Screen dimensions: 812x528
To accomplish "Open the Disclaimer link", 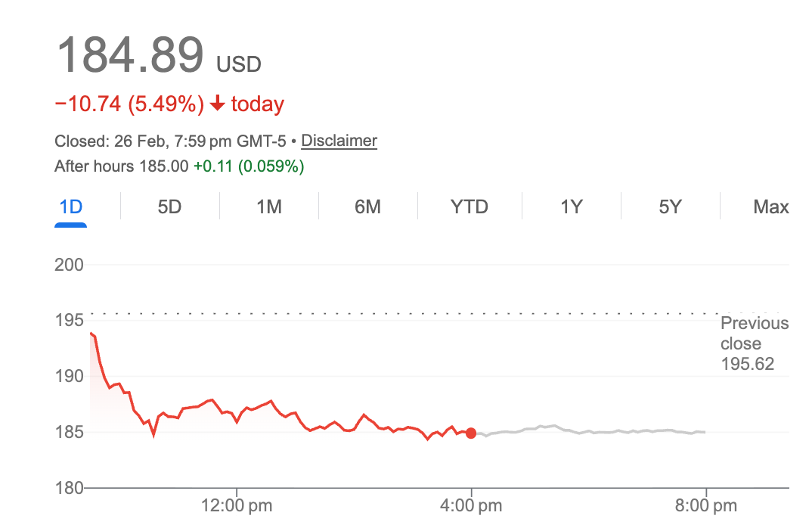I will tap(338, 141).
